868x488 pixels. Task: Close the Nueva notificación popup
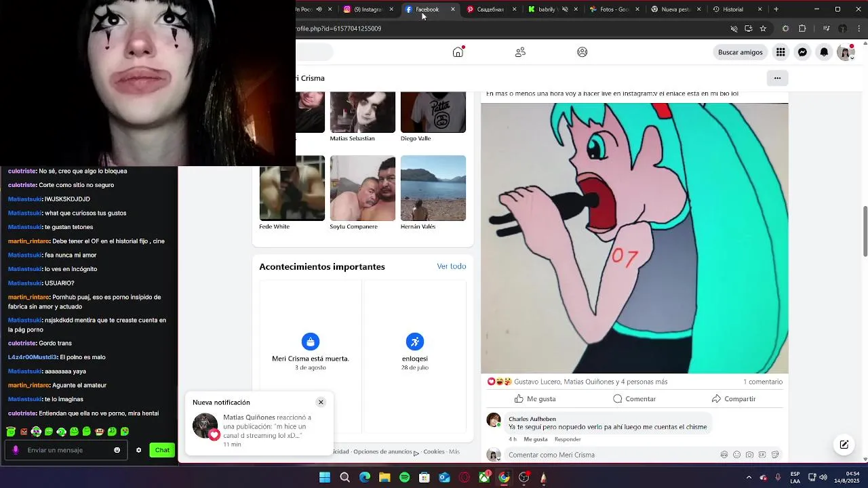click(321, 402)
